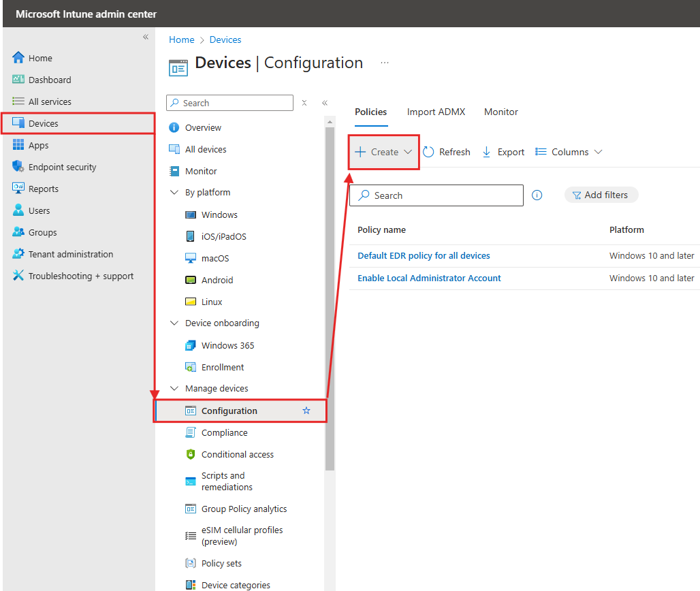Collapse the By platform section
700x591 pixels.
[x=174, y=193]
